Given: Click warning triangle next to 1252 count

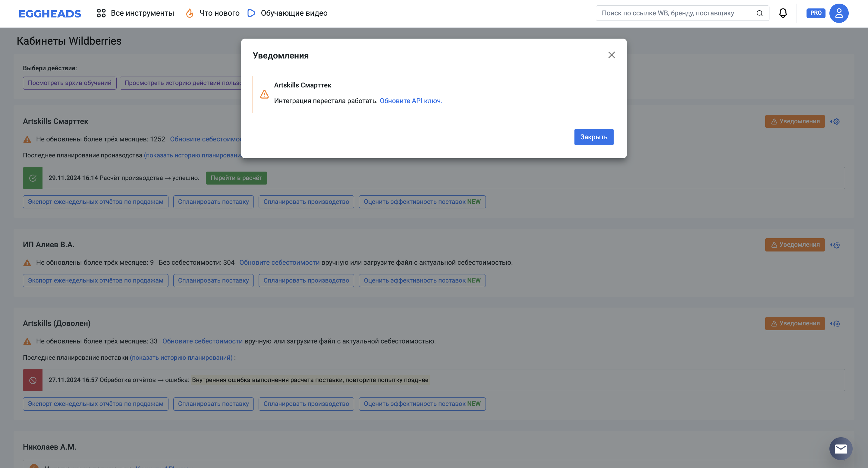Looking at the screenshot, I should pyautogui.click(x=27, y=140).
